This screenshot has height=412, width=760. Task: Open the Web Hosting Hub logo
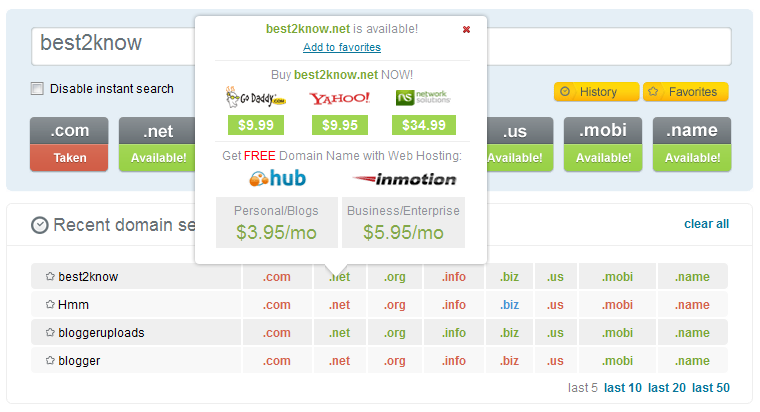[277, 178]
